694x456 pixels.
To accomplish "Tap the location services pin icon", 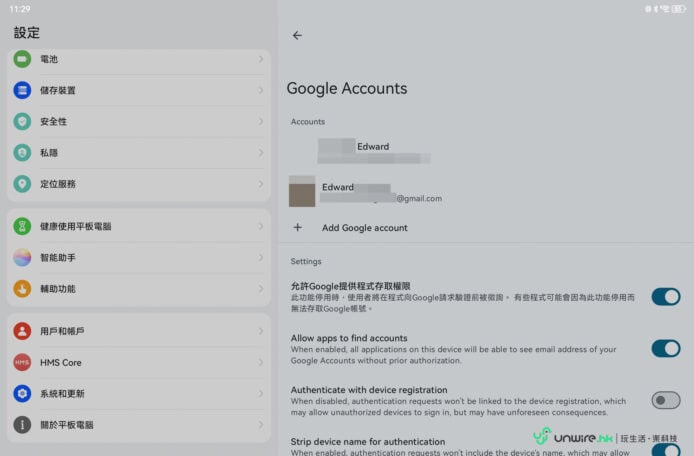I will [x=22, y=184].
